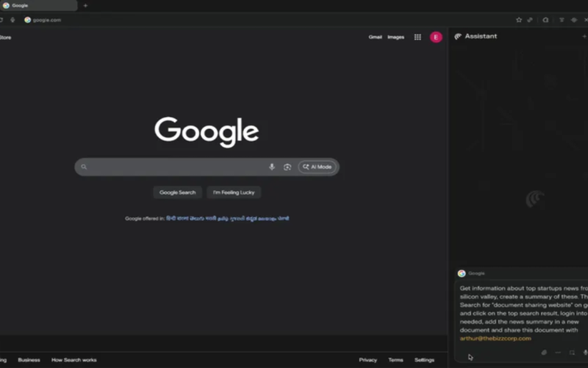Attach a file using the paperclip icon
Screen dimensions: 588x368
pyautogui.click(x=544, y=353)
